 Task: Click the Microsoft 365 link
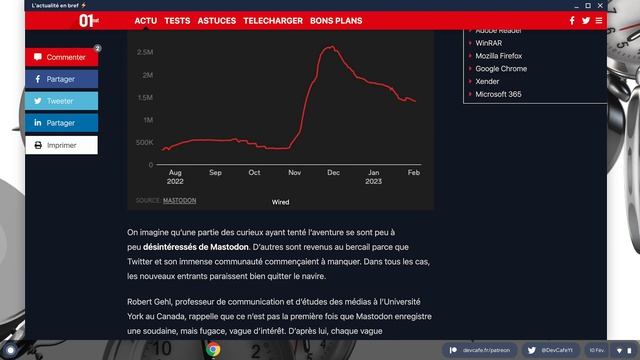[x=498, y=94]
